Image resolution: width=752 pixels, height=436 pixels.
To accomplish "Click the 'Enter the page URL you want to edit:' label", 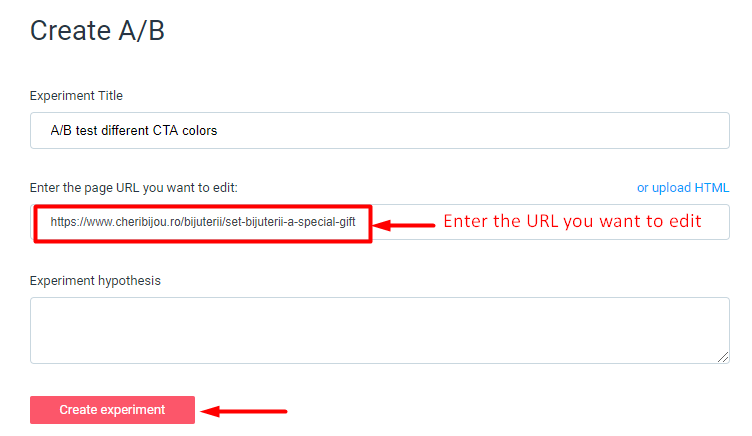I will pos(134,188).
